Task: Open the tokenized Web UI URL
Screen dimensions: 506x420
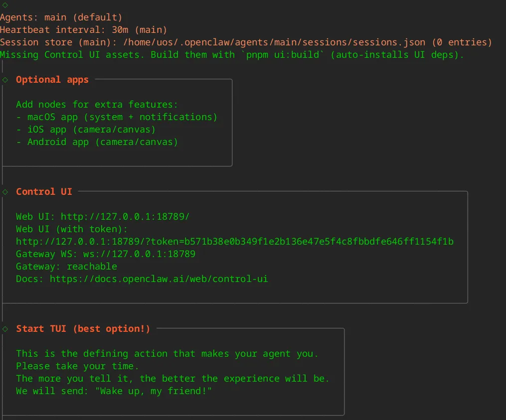Action: click(234, 242)
